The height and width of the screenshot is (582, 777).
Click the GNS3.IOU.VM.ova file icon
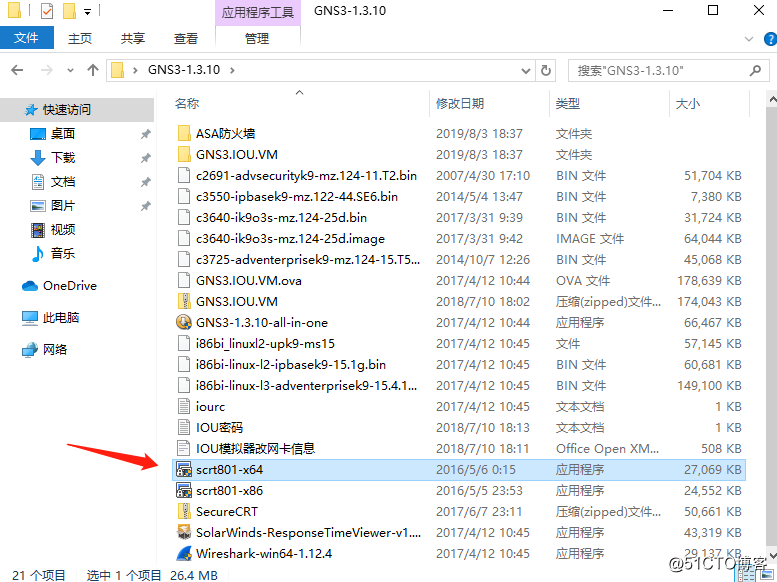[184, 281]
